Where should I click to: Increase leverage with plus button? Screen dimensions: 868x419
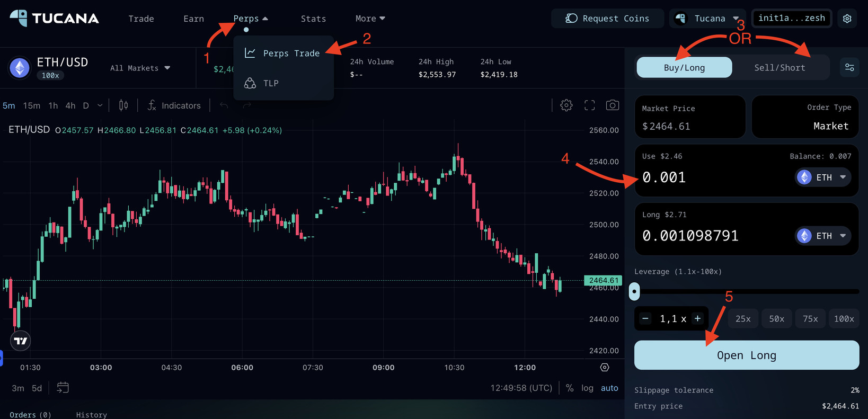(697, 318)
